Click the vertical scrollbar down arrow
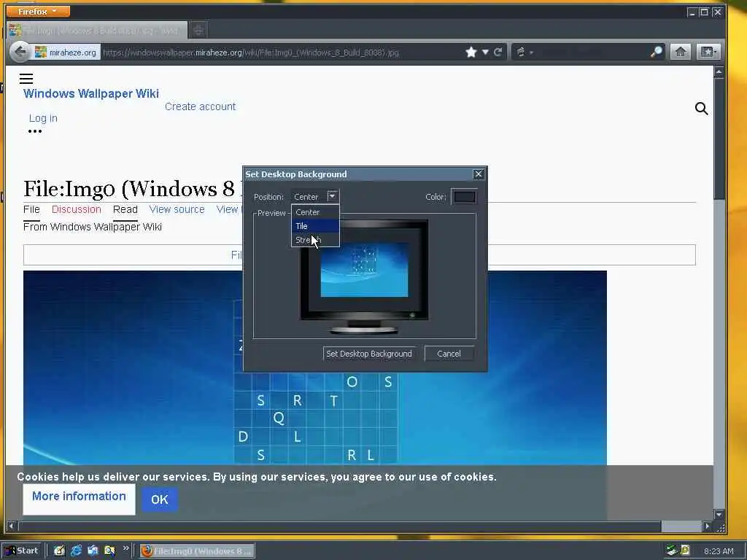The image size is (747, 560). 719,514
